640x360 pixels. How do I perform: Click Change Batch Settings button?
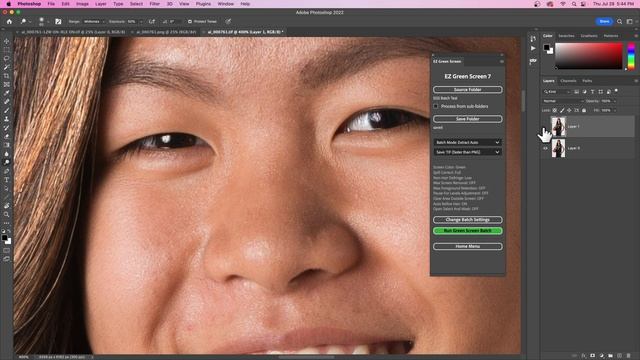coord(467,220)
